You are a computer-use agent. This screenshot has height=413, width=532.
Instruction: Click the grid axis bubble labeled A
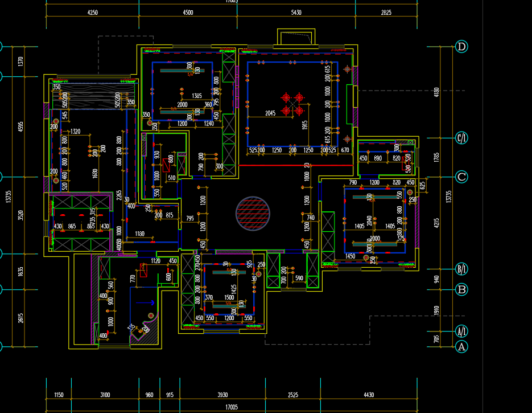click(x=462, y=346)
